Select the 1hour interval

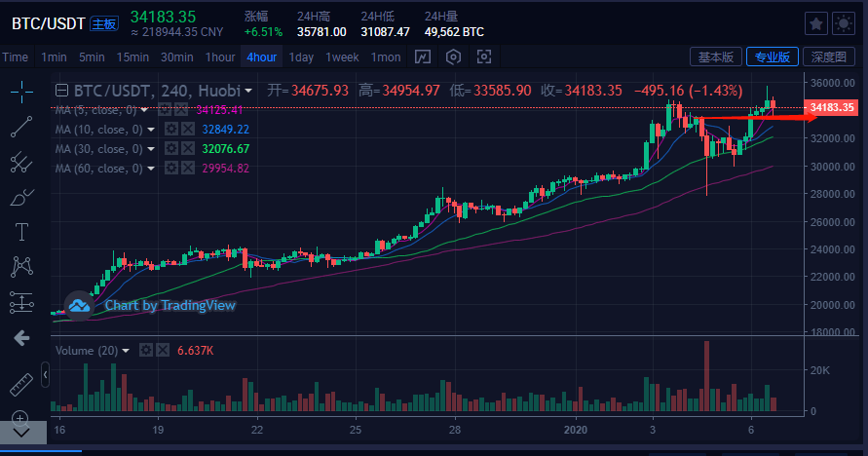220,57
